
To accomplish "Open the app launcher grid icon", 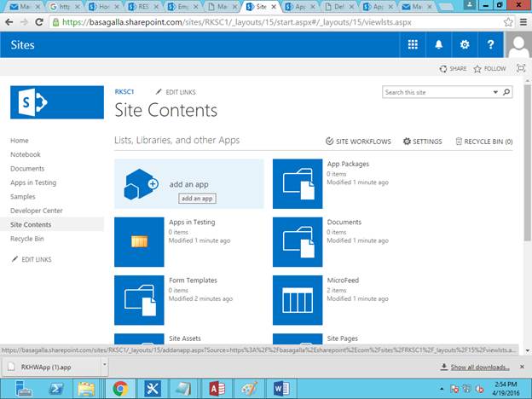I will [x=413, y=45].
